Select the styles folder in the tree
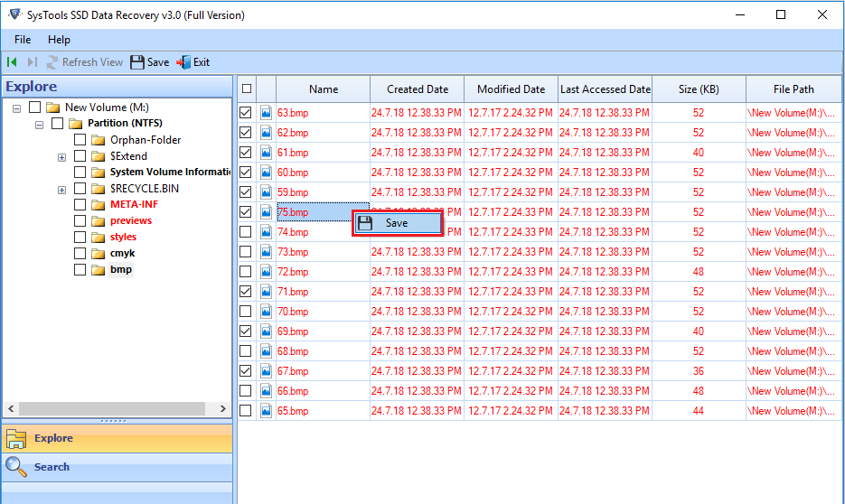 click(124, 237)
